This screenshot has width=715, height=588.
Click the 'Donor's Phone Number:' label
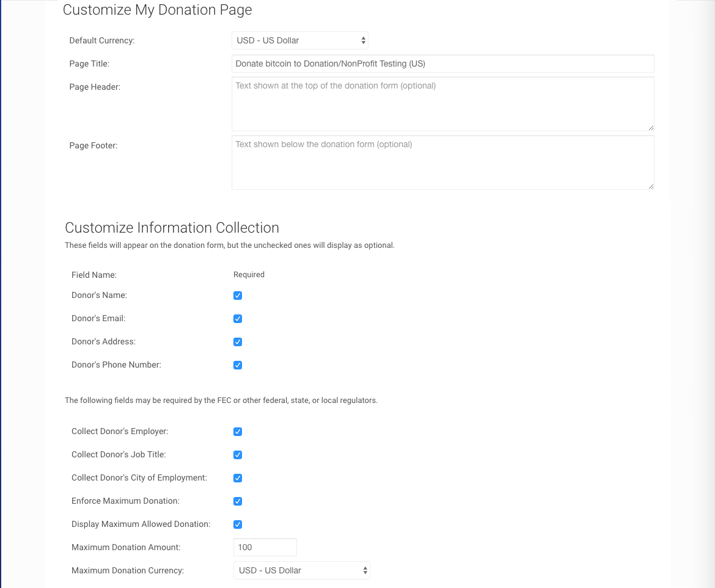(116, 365)
